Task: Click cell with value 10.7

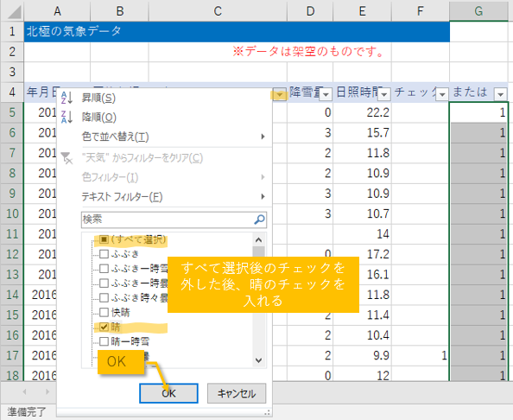Action: pos(362,213)
